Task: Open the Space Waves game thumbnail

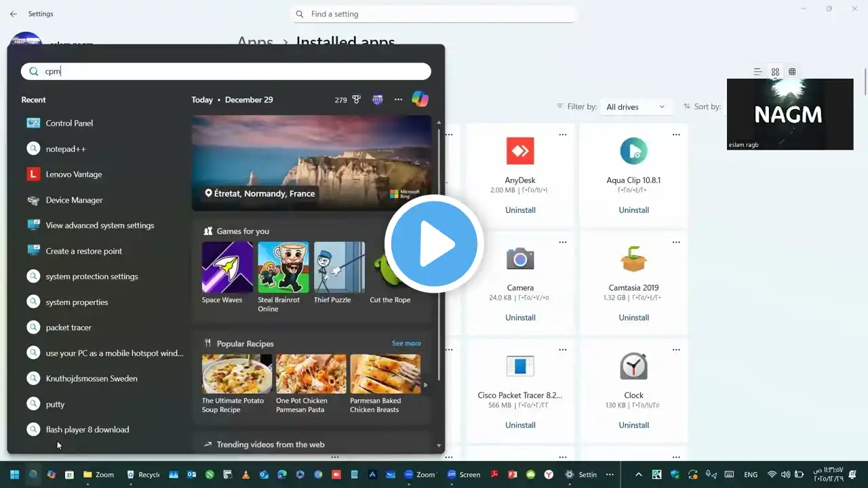Action: [x=227, y=267]
